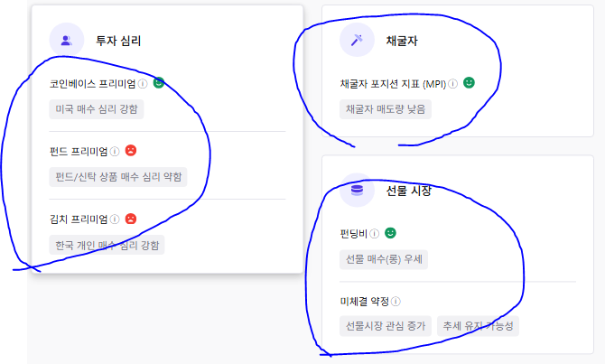Screen dimensions: 605x364
Task: Select the 채굴자 매도량 낮음 tag
Action: pyautogui.click(x=386, y=109)
